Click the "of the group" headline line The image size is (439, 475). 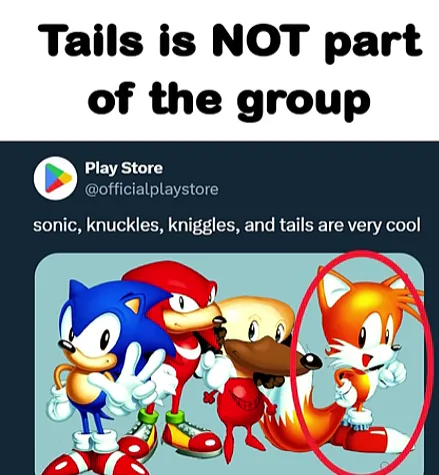(x=229, y=98)
